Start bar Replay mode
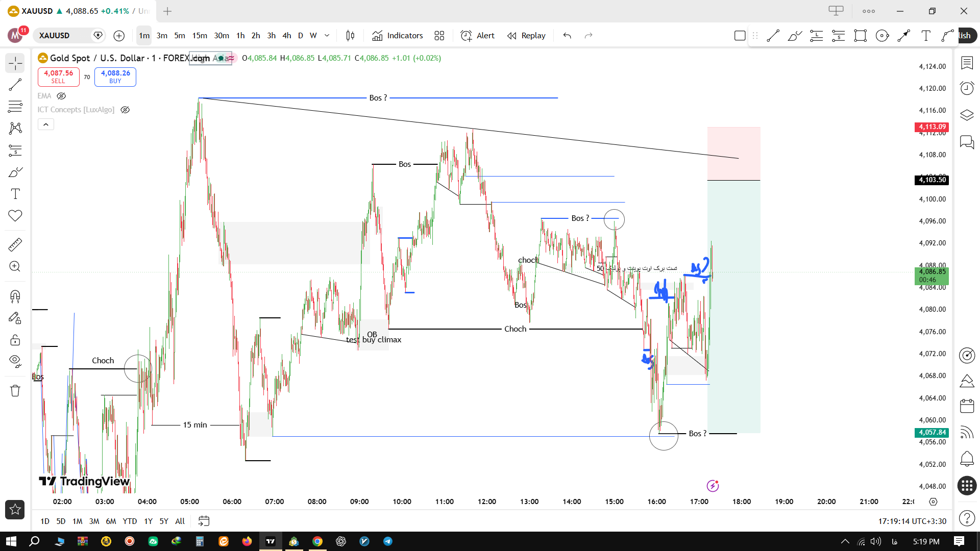This screenshot has width=980, height=551. 526,36
